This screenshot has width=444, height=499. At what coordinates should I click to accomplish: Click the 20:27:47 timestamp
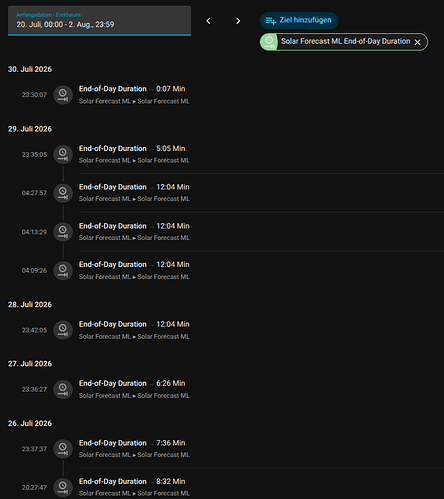pos(34,488)
